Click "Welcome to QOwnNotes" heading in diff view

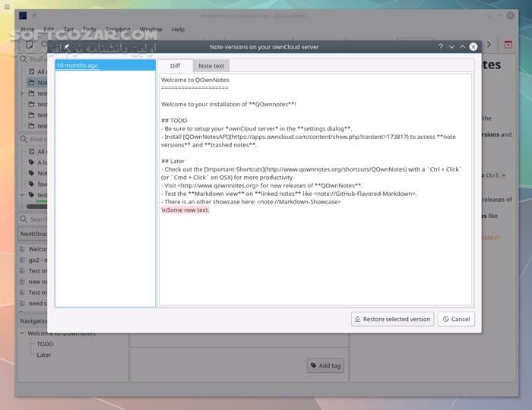coord(195,80)
